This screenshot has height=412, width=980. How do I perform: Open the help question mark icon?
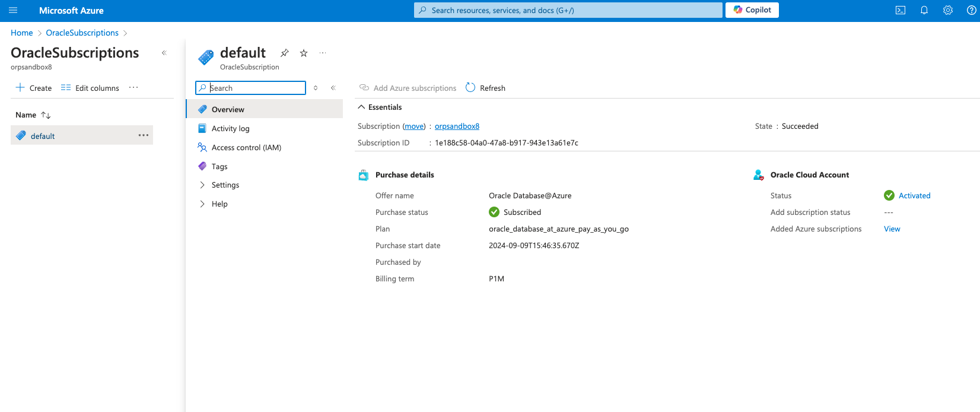coord(972,10)
